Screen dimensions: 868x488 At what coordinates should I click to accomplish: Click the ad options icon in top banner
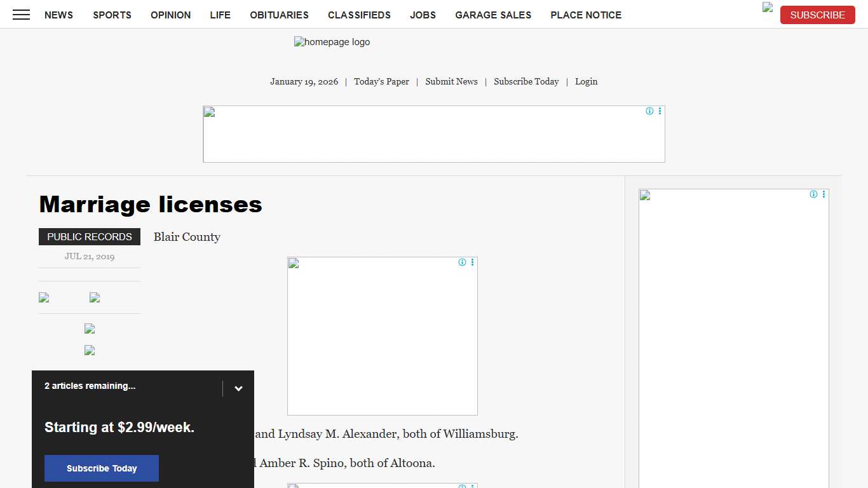point(660,111)
